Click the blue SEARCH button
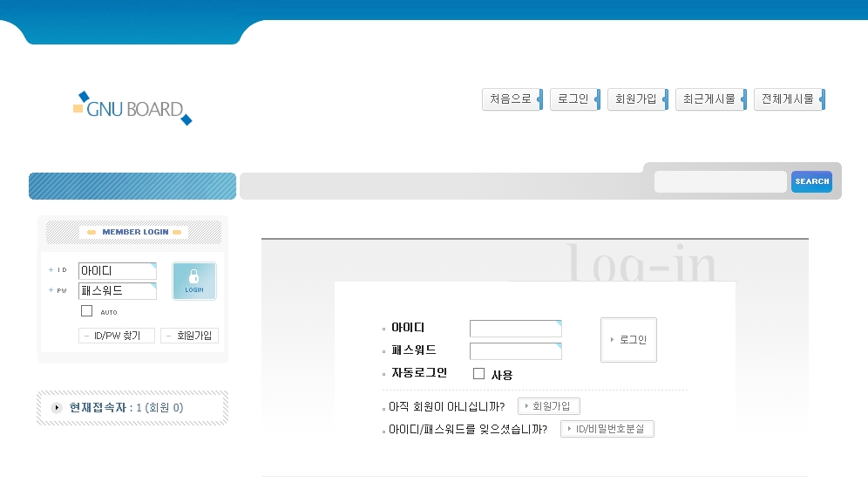The height and width of the screenshot is (503, 868). tap(811, 181)
